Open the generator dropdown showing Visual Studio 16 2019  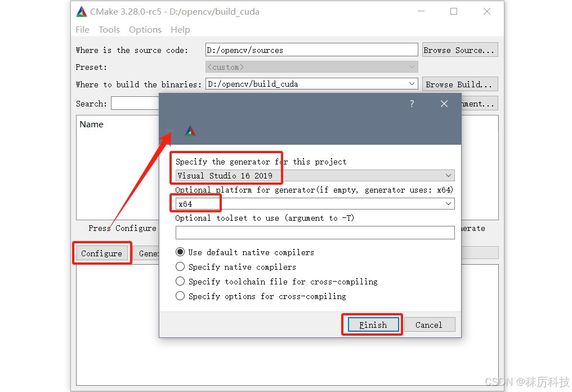tap(315, 176)
